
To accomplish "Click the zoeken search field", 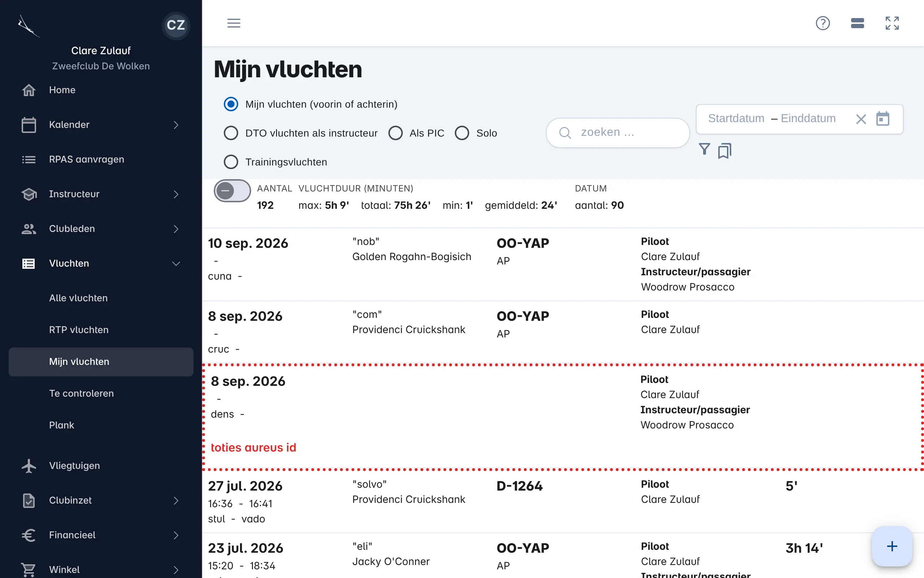I will 618,133.
